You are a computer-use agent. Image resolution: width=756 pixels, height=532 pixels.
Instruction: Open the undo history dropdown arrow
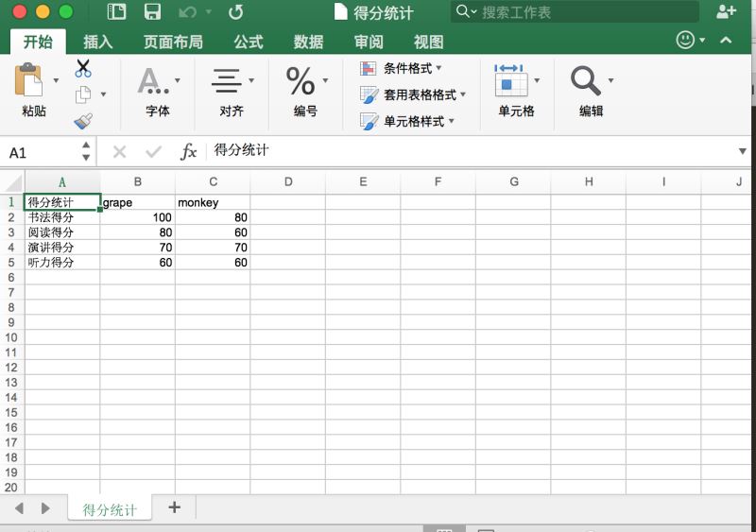pos(209,11)
